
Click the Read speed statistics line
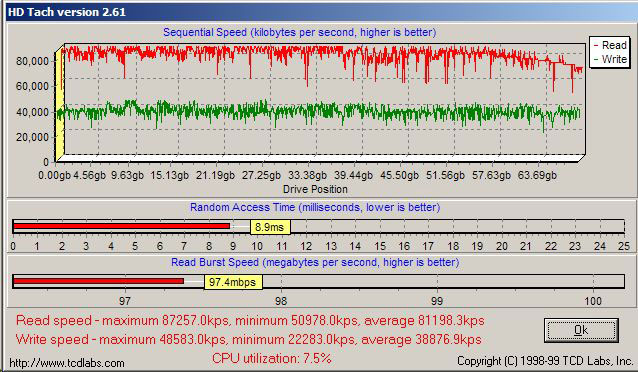(x=250, y=321)
